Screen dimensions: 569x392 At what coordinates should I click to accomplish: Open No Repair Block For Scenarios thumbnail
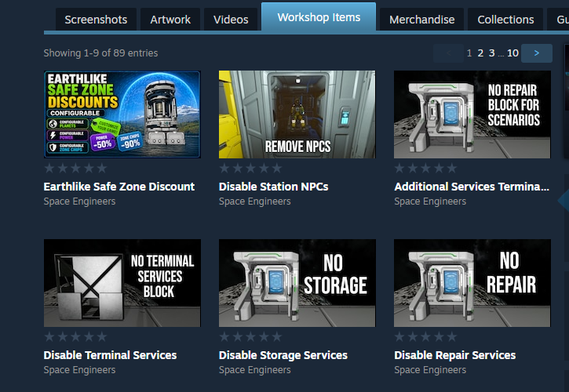coord(472,114)
